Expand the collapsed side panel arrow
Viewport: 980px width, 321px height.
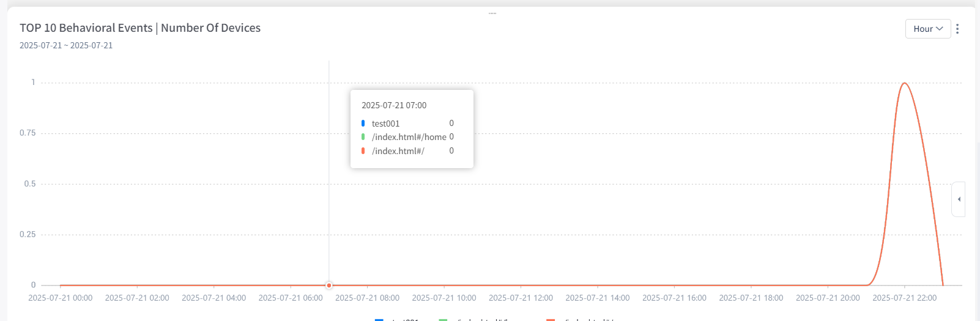[x=959, y=199]
